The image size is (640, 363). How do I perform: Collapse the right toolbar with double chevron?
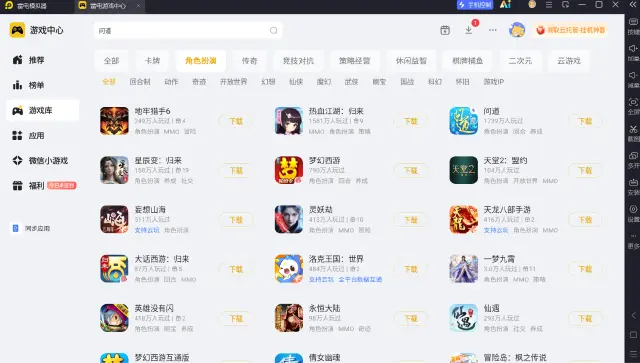tap(632, 4)
